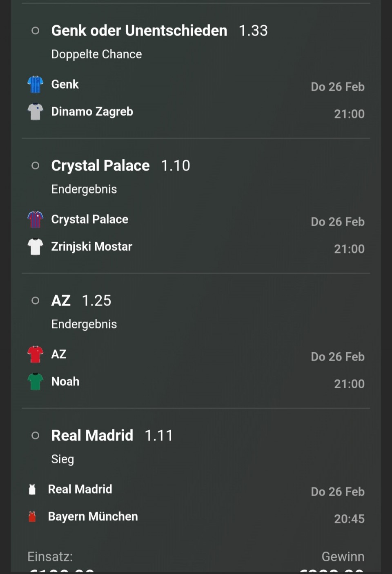Select the Genk oder Unentschieden radio circle
The width and height of the screenshot is (392, 574).
tap(36, 31)
